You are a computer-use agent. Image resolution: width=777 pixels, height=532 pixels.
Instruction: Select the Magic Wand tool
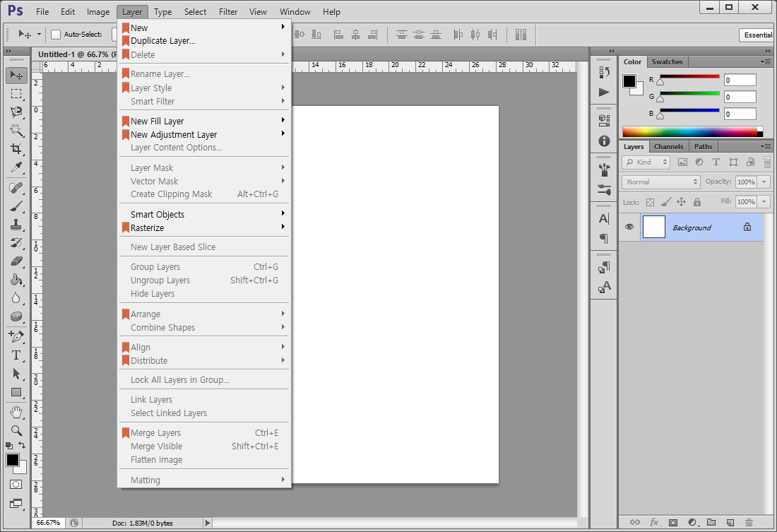[16, 131]
